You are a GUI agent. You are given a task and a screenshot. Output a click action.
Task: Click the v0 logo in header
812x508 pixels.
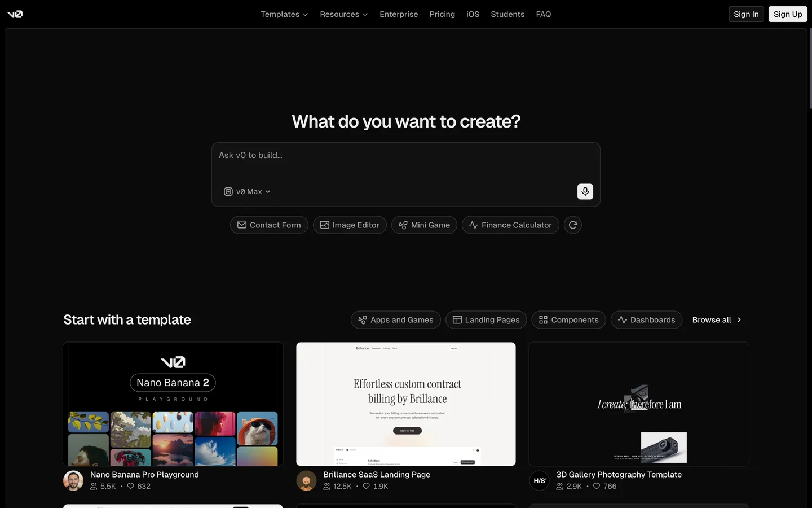point(15,14)
